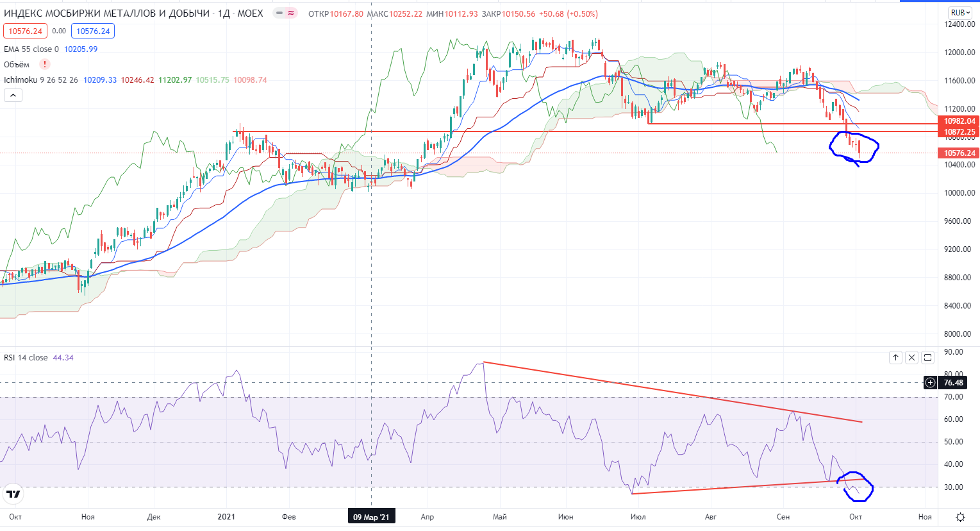980x531 pixels.
Task: Close the RSI pane with the X icon
Action: pos(911,358)
